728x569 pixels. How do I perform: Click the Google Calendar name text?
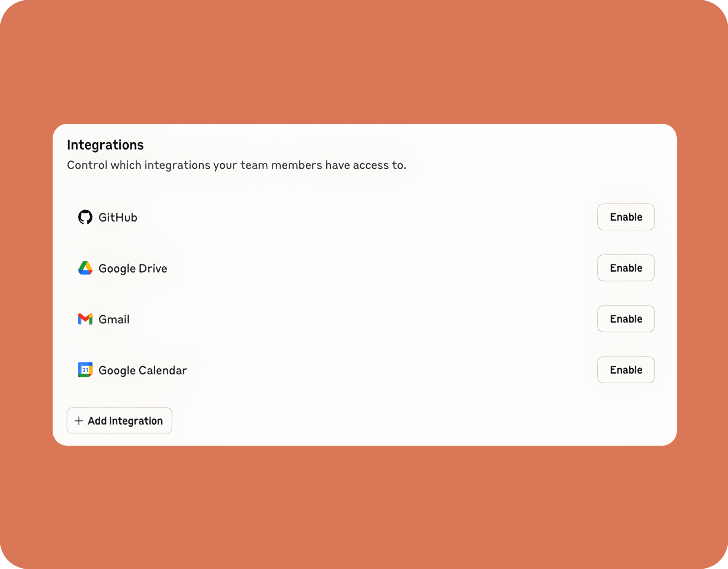(143, 370)
